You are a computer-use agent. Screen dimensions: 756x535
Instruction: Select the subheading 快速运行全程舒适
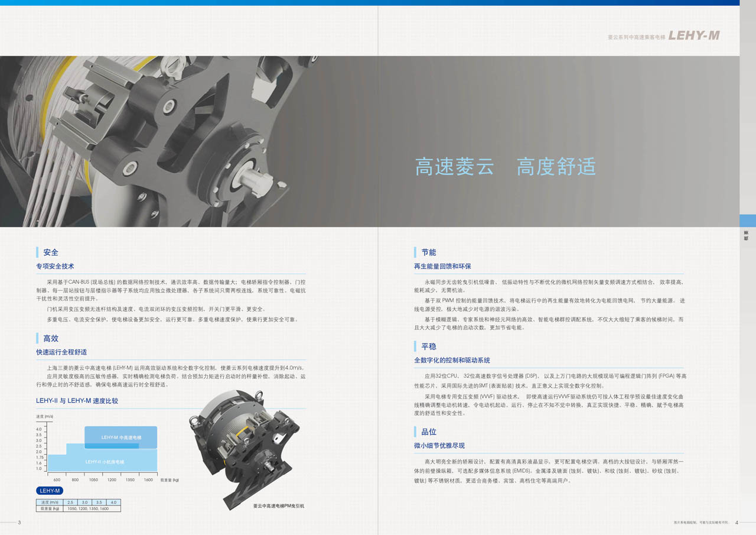click(x=61, y=352)
